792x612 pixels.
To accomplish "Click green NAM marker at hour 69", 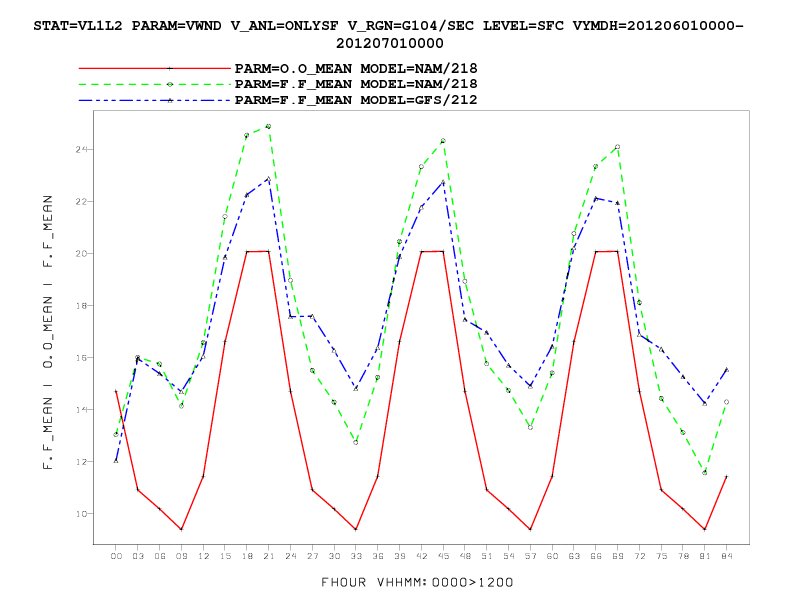I will 617,147.
